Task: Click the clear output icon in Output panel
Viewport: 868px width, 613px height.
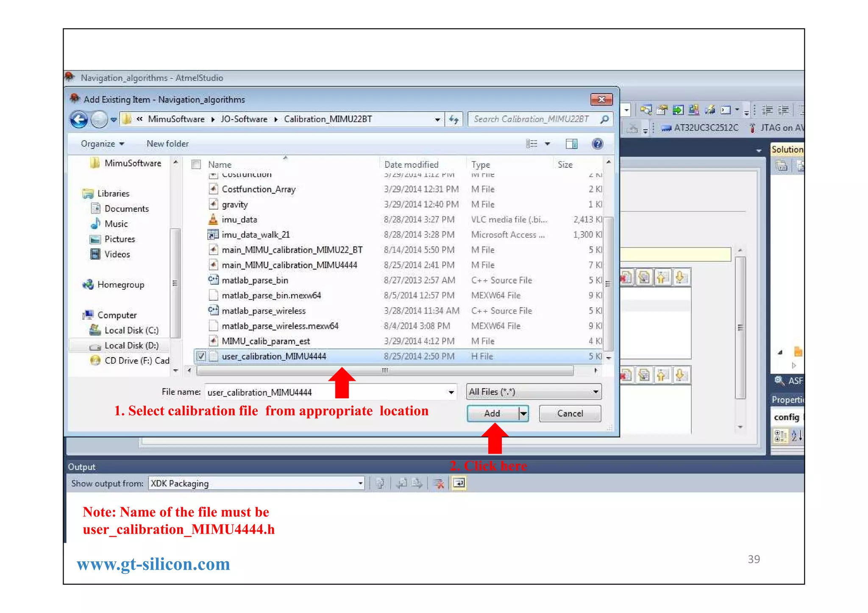Action: 439,483
